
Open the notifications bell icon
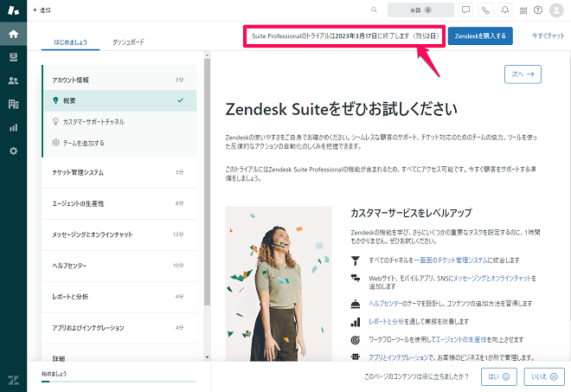click(505, 10)
